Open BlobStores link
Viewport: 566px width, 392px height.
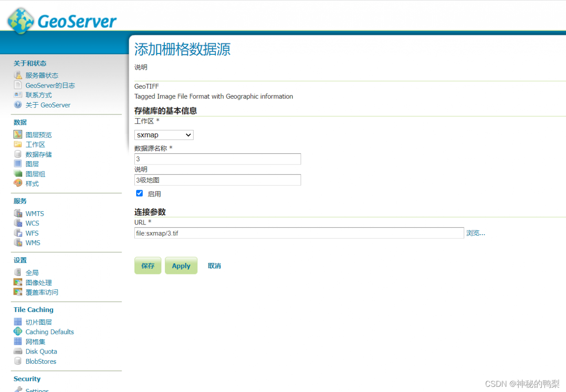coord(41,361)
